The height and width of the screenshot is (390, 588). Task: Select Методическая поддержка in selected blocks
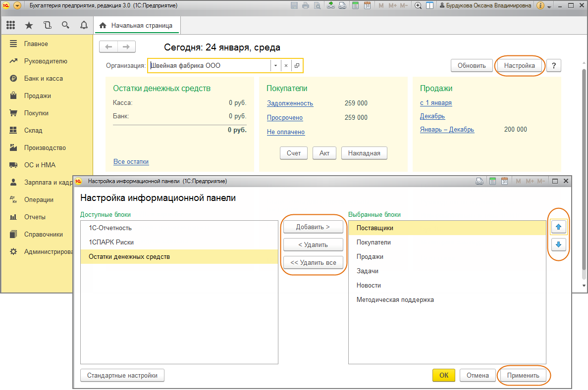click(x=395, y=300)
